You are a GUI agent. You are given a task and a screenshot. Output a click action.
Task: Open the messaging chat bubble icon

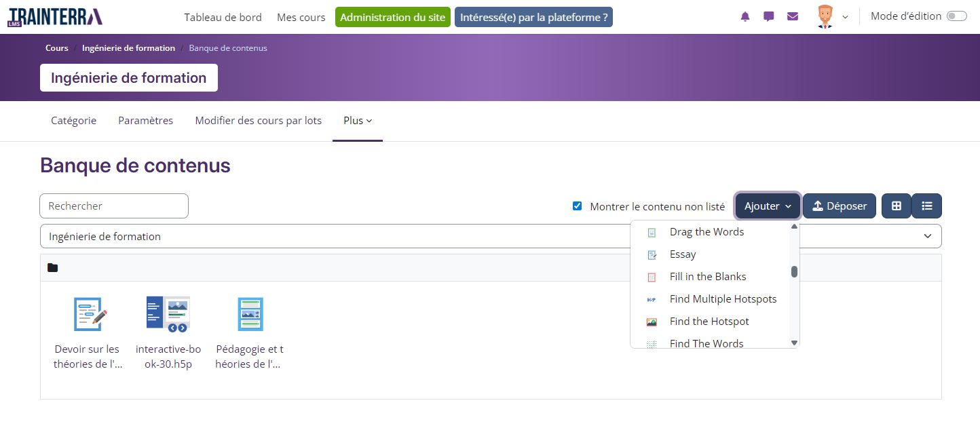(769, 17)
